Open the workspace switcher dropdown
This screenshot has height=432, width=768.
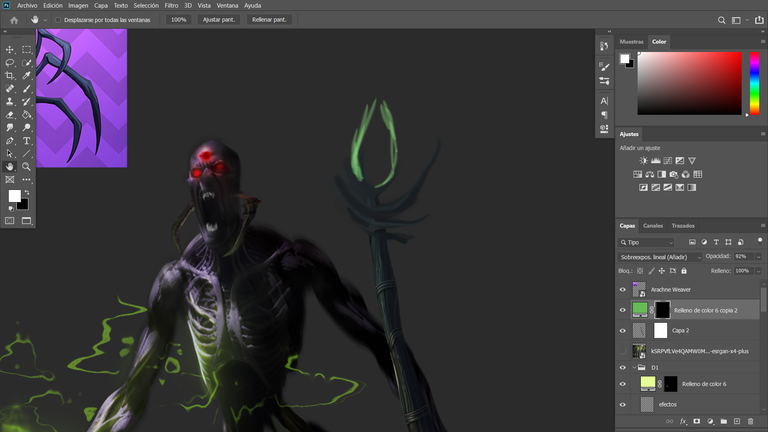747,20
